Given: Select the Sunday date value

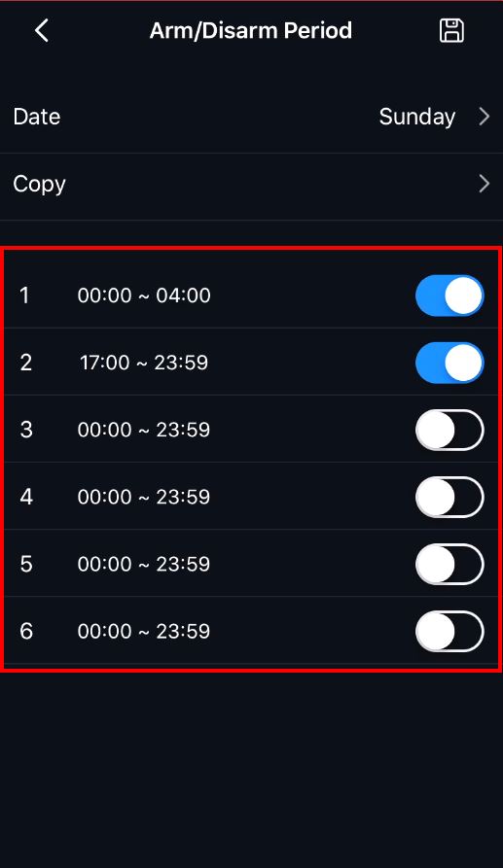Looking at the screenshot, I should coord(417,117).
